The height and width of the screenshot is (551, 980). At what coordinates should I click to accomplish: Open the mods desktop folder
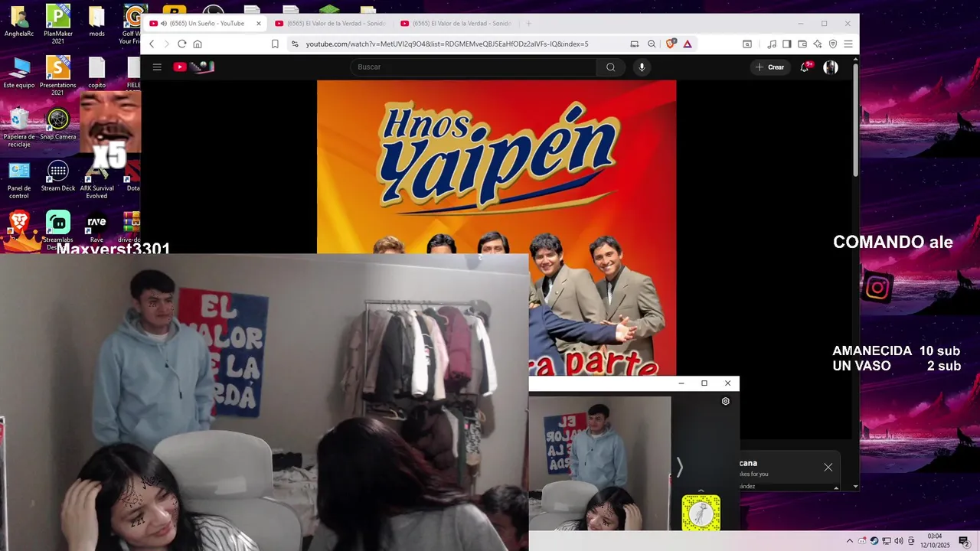tap(96, 21)
